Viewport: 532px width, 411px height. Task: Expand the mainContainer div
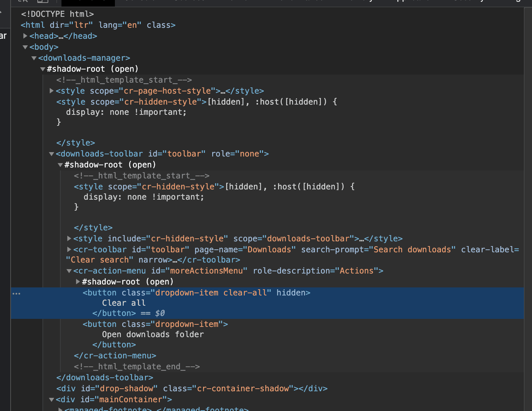click(51, 399)
